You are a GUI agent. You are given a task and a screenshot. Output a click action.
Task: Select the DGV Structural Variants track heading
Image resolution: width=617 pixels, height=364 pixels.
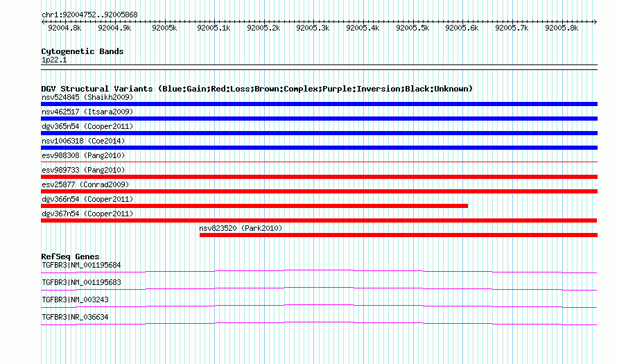[x=257, y=89]
